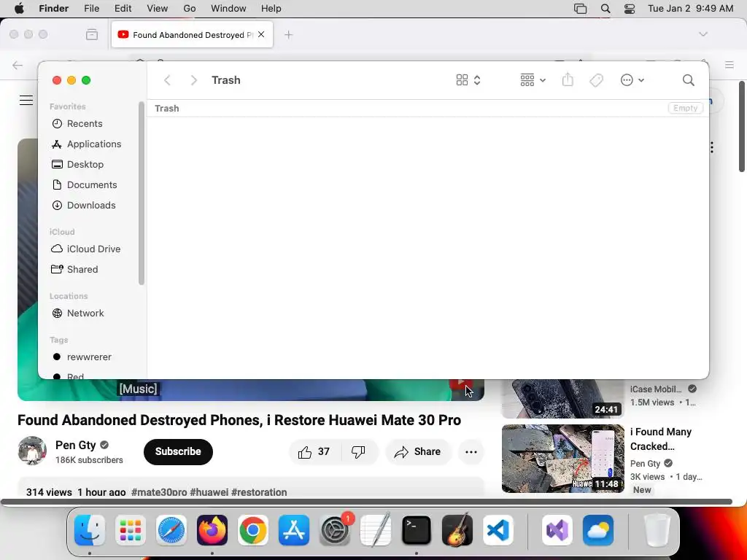The height and width of the screenshot is (560, 747).
Task: Open the i Found Many Cracked video title
Action: click(x=661, y=439)
